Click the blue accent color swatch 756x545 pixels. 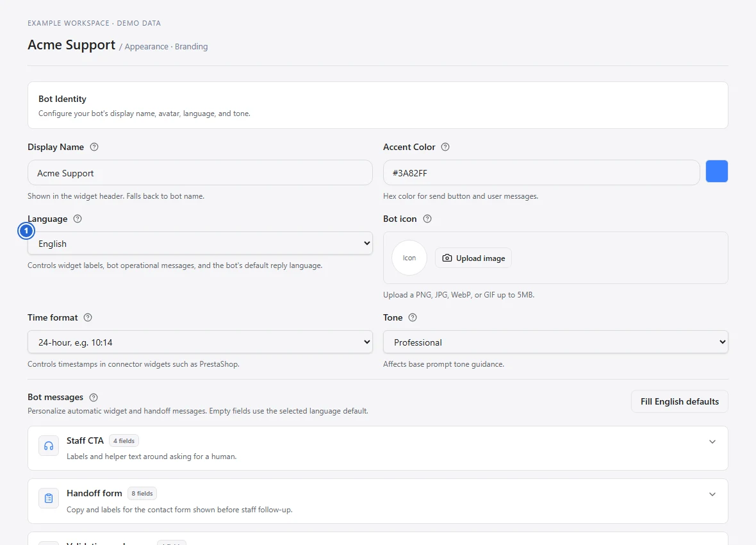pos(716,171)
